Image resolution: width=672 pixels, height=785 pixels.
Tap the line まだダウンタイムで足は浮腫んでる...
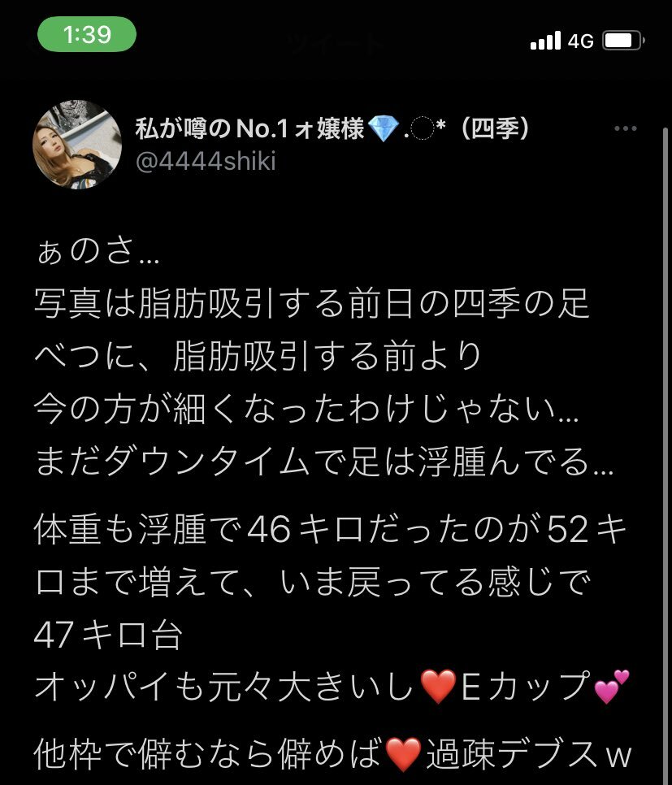324,461
